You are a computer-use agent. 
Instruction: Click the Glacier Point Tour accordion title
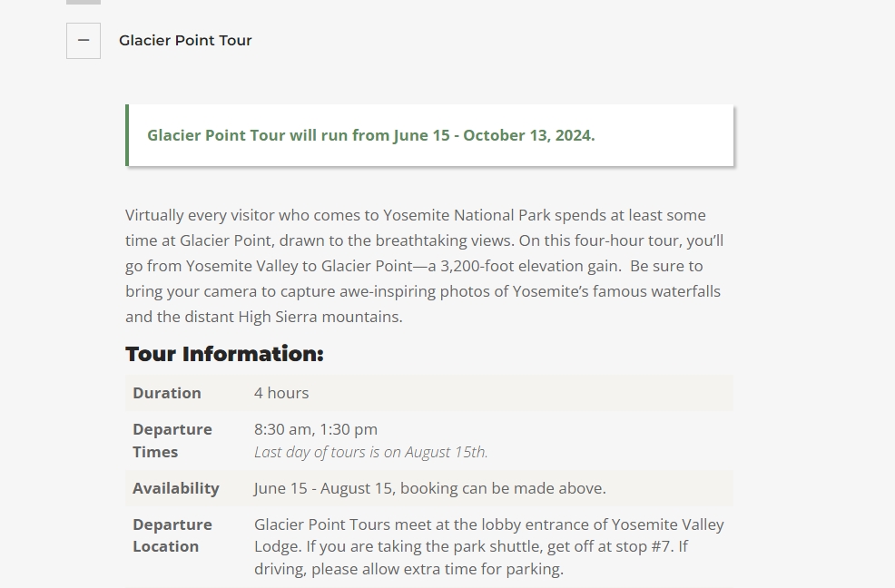pyautogui.click(x=185, y=41)
